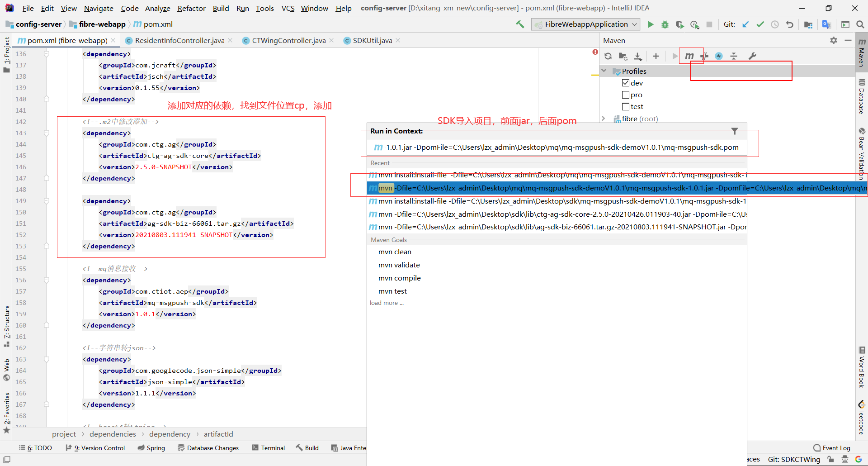868x466 pixels.
Task: Expand the fibre (root) Maven project
Action: tap(604, 118)
